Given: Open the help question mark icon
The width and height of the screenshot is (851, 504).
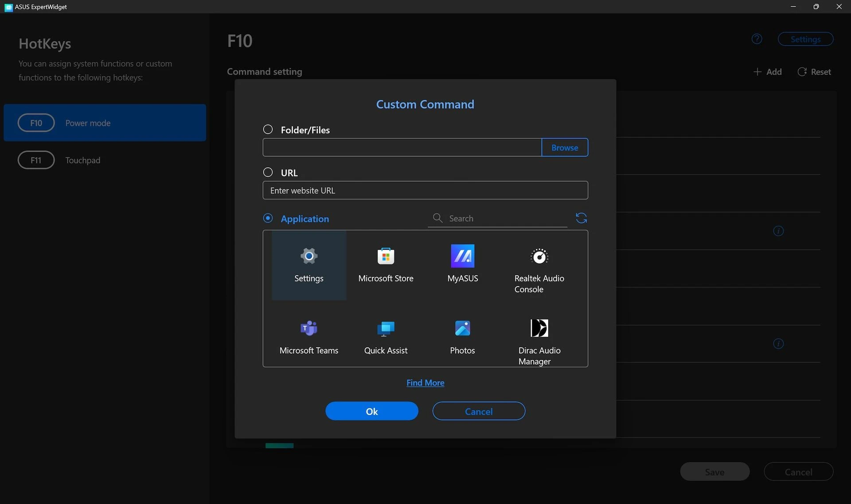Looking at the screenshot, I should pos(757,39).
